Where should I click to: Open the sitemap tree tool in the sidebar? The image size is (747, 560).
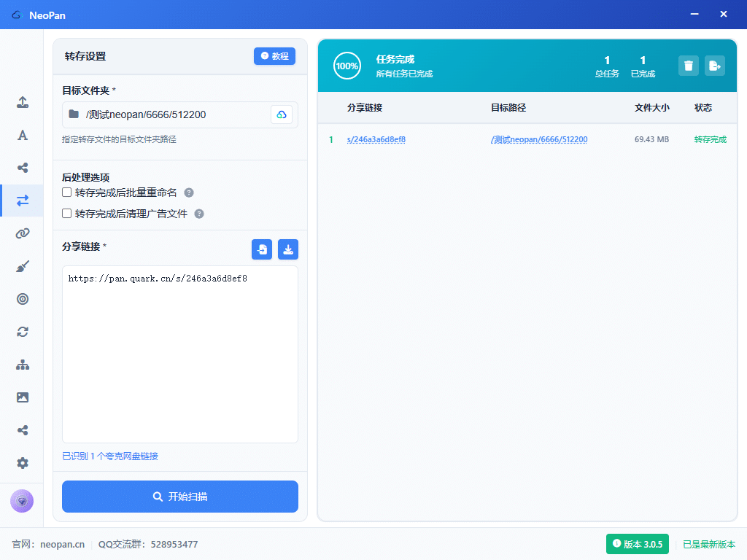tap(23, 365)
